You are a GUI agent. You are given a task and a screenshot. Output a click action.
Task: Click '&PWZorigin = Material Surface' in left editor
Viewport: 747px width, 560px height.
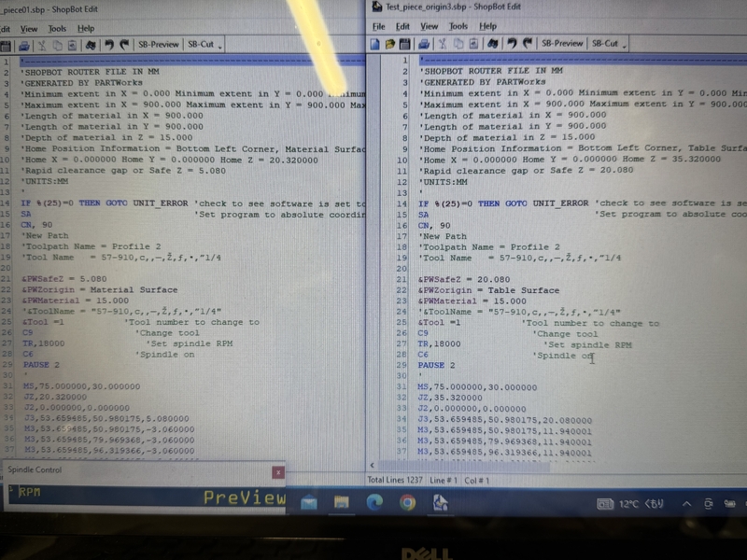(x=100, y=289)
